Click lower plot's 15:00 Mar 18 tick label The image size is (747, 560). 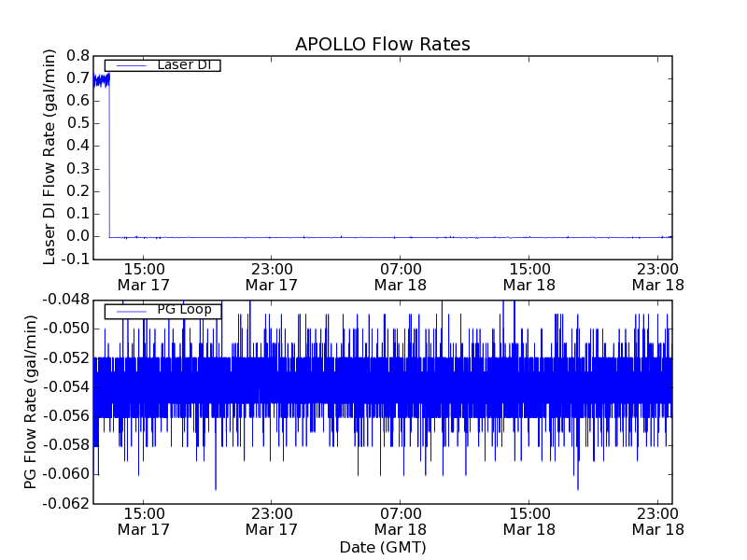(x=529, y=521)
